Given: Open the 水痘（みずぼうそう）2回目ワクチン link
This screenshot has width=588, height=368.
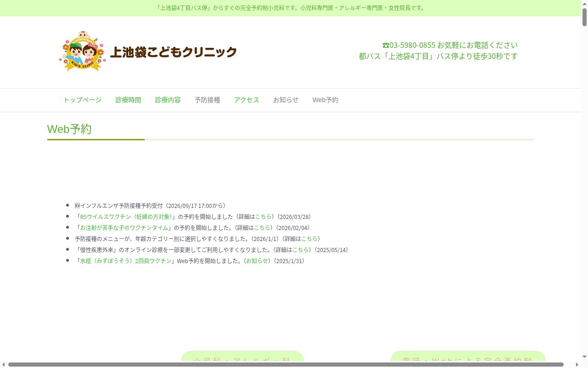Looking at the screenshot, I should tap(126, 261).
